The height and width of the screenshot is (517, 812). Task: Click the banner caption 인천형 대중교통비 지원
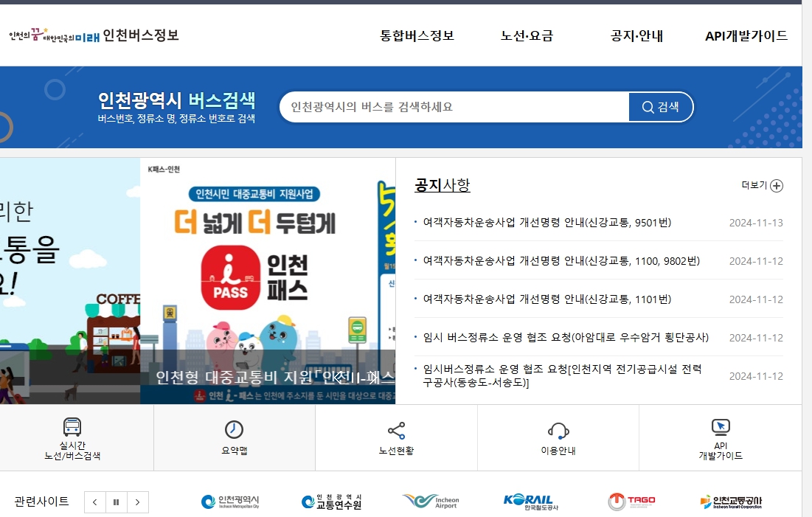pyautogui.click(x=275, y=377)
